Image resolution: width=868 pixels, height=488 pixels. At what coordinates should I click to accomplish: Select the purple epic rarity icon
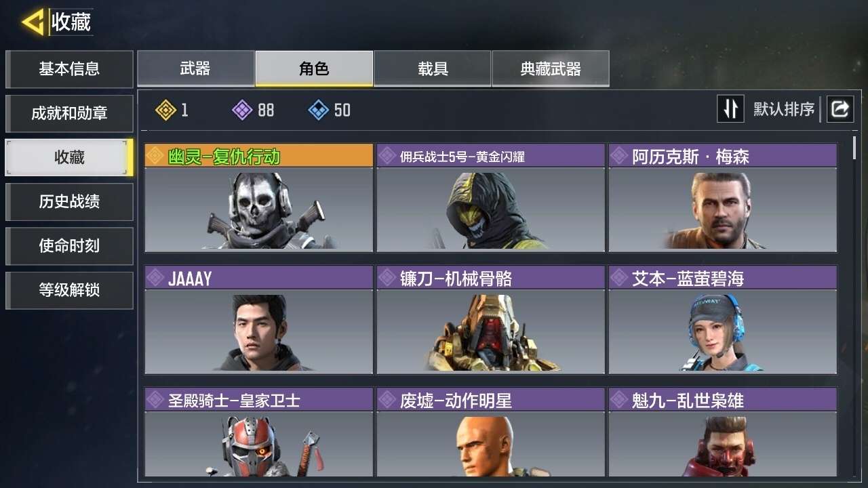(x=242, y=110)
